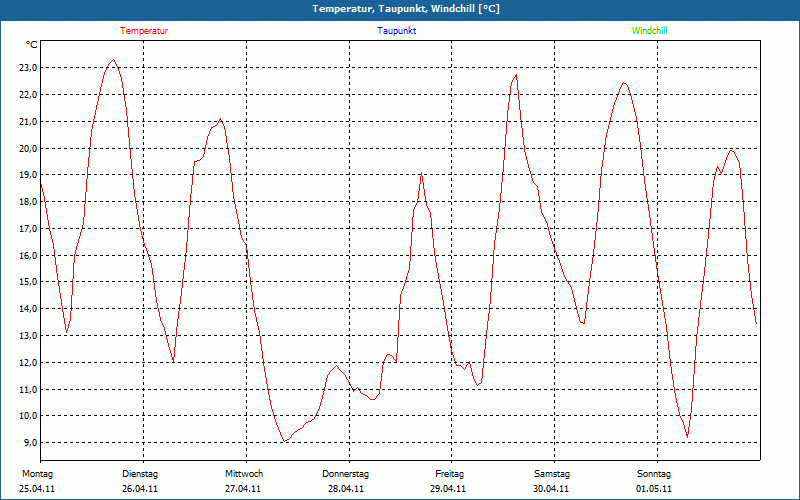
Task: Click the Sonntag day label
Action: coord(654,474)
